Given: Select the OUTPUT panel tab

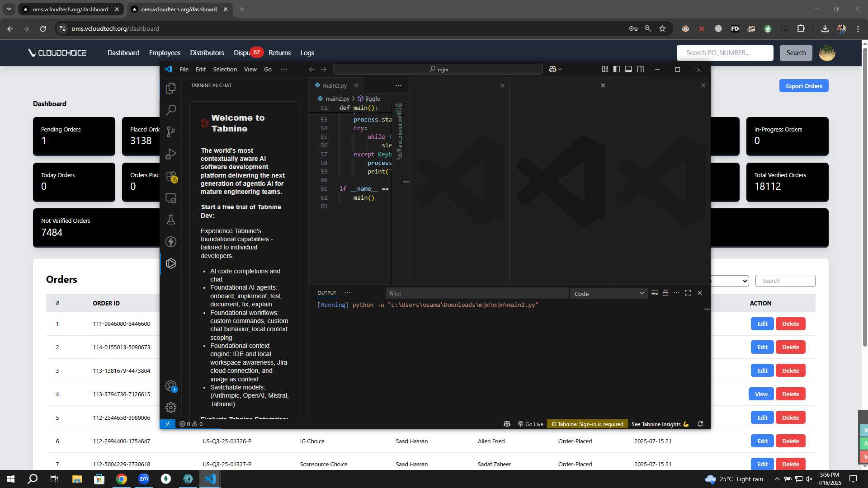Looking at the screenshot, I should 327,293.
